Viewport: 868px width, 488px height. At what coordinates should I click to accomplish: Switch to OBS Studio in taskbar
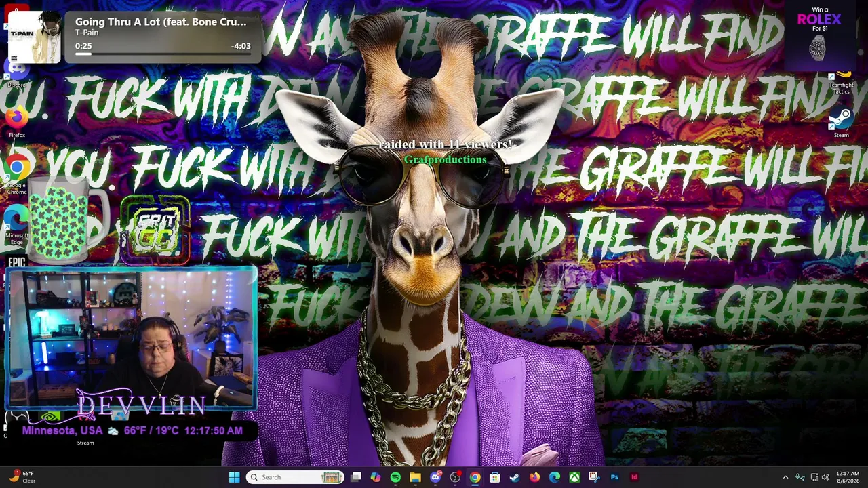455,477
